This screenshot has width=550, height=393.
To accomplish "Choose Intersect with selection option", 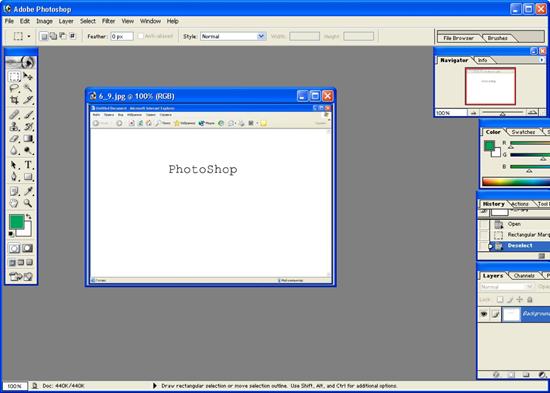I will [x=73, y=36].
